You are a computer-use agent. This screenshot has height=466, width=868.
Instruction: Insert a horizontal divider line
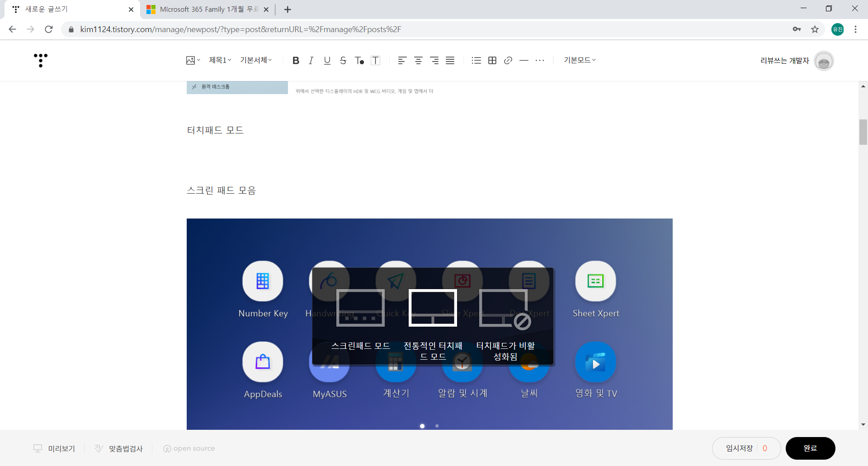point(524,60)
